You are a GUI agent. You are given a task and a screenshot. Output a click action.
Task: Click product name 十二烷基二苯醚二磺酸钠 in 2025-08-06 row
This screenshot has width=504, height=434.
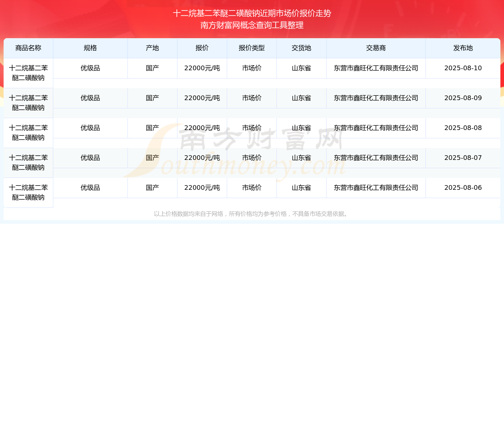point(28,193)
